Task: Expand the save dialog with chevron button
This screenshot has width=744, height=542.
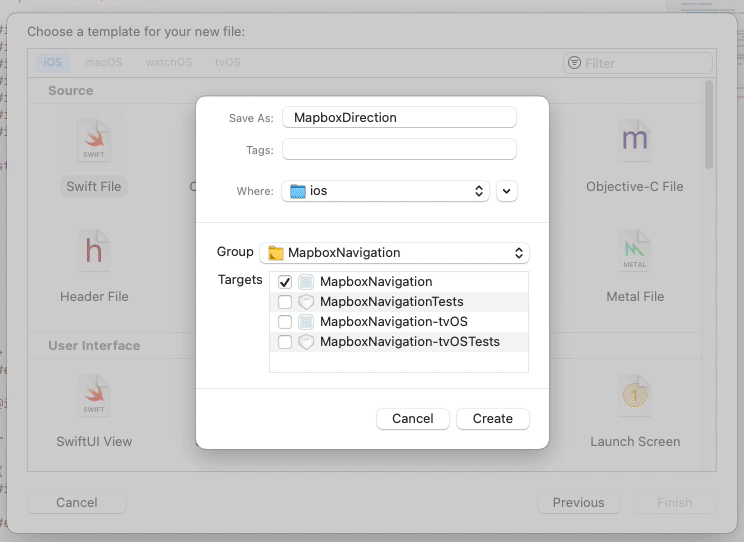Action: point(507,191)
